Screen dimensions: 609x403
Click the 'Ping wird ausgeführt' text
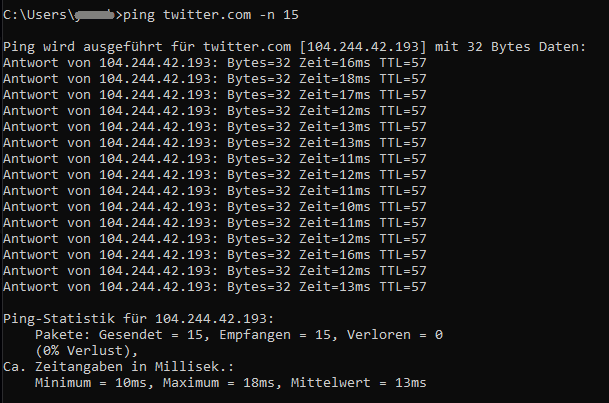[x=83, y=47]
